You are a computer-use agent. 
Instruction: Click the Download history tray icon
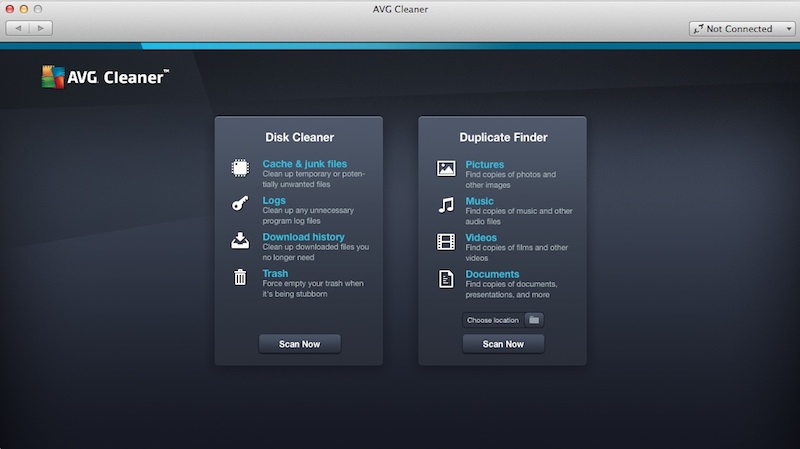pyautogui.click(x=240, y=241)
